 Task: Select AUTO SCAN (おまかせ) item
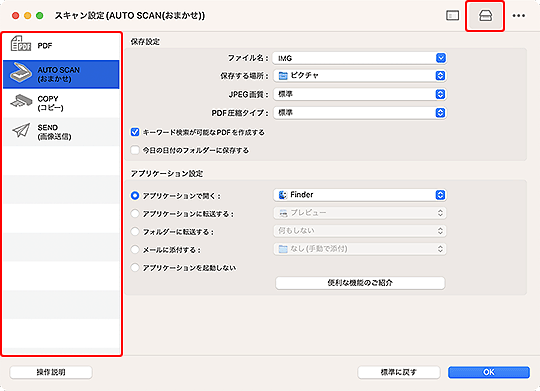point(61,74)
